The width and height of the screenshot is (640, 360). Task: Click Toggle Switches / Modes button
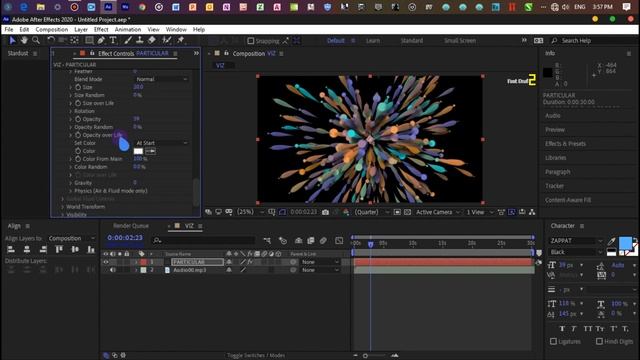click(x=256, y=356)
